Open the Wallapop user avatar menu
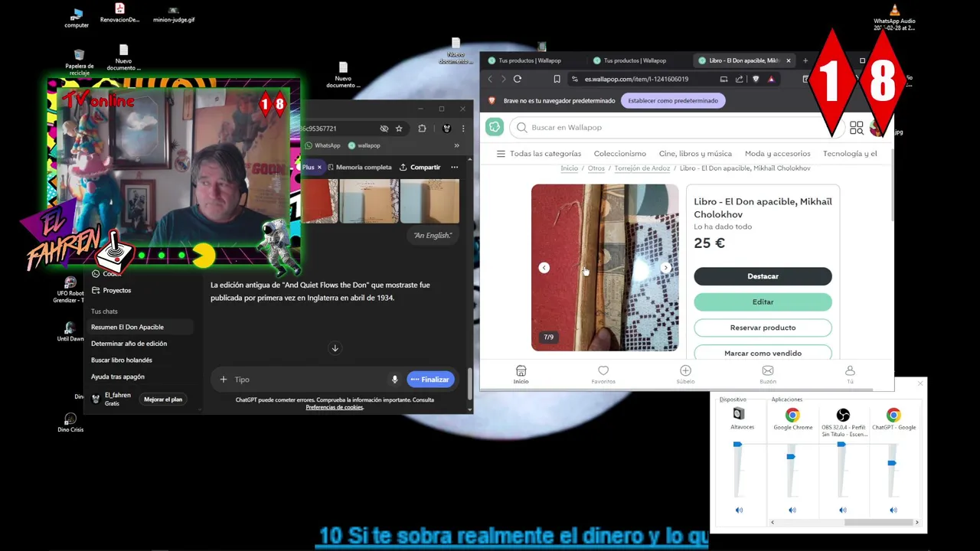This screenshot has height=551, width=980. [877, 128]
